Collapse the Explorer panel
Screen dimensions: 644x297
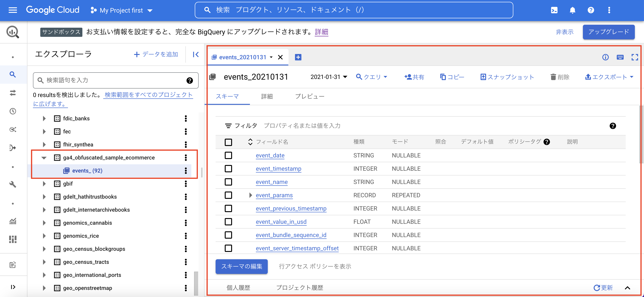point(196,54)
